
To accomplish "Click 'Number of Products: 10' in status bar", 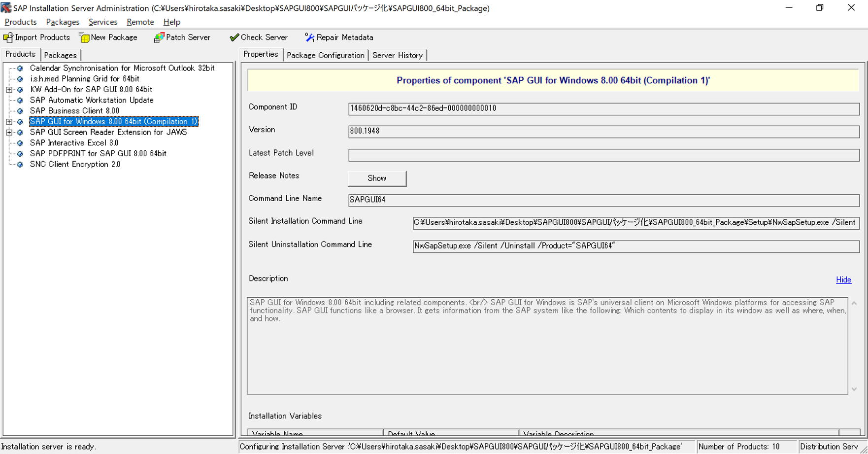I will 739,447.
